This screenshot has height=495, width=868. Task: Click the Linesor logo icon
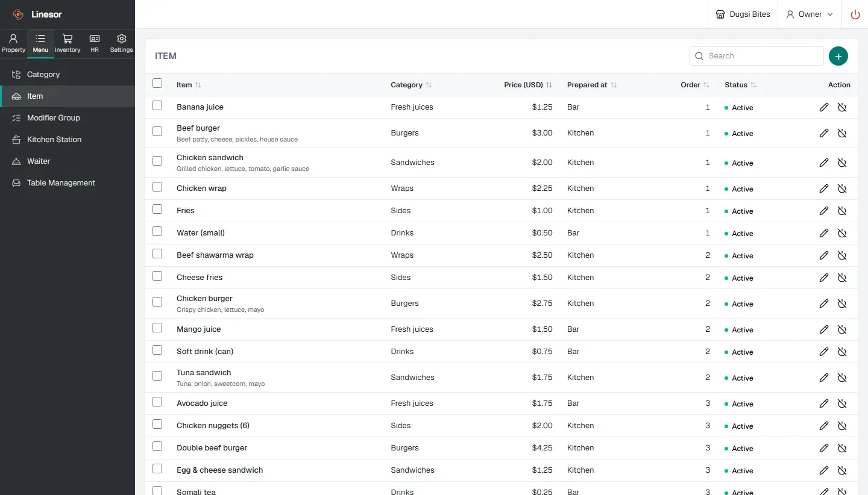pyautogui.click(x=18, y=14)
